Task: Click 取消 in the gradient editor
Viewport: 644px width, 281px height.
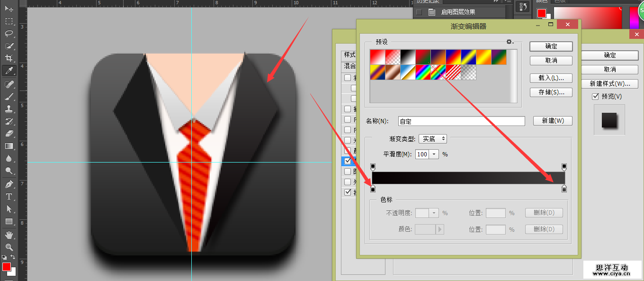Action: click(x=551, y=61)
